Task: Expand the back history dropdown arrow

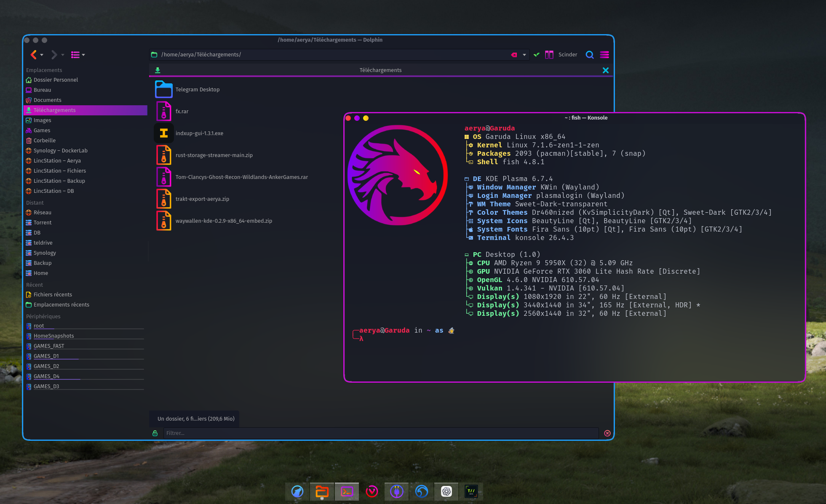Action: [42, 55]
